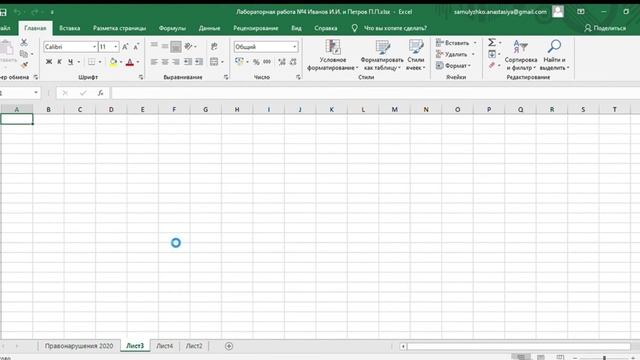The height and width of the screenshot is (360, 640).
Task: Switch to sheet Лист2
Action: [194, 346]
